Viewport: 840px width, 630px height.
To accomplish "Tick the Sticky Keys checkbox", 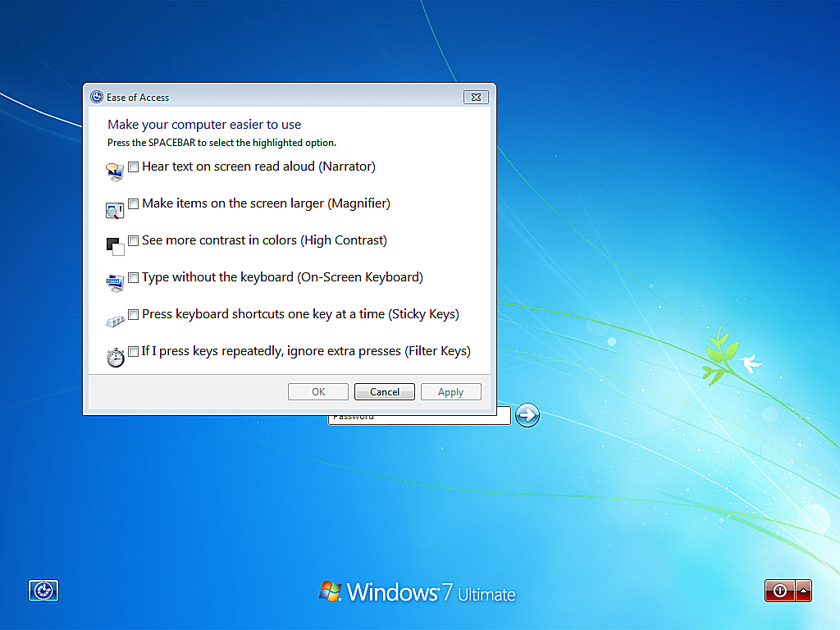I will tap(134, 314).
